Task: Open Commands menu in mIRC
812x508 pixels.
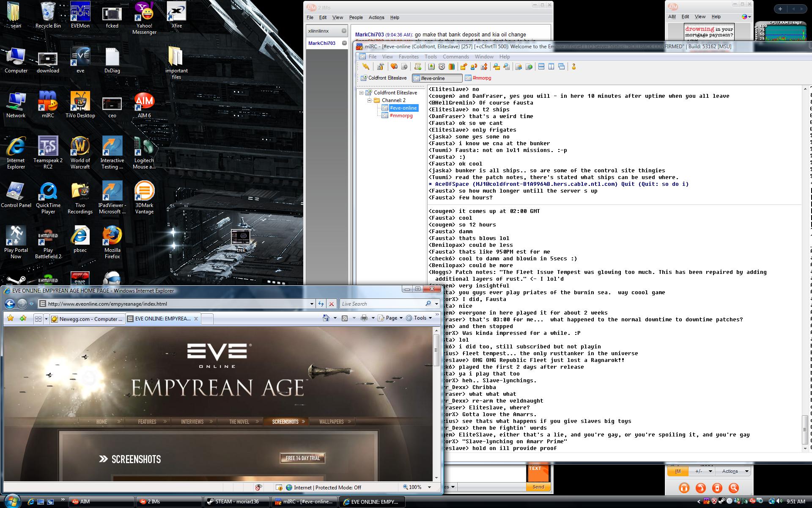Action: (x=455, y=56)
